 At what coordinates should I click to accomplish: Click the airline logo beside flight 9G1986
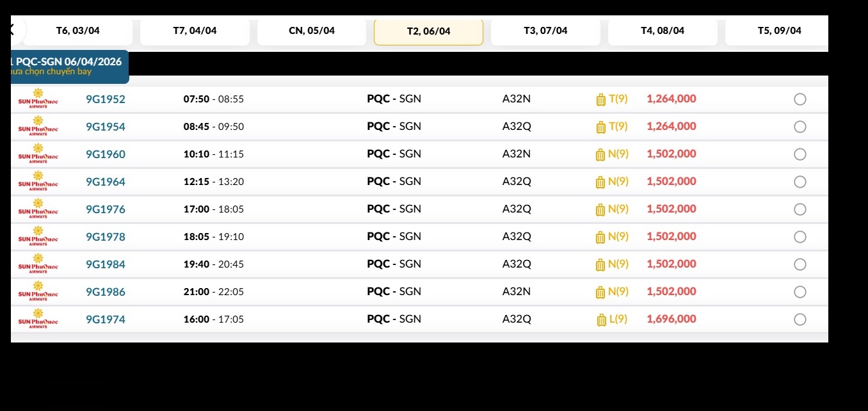click(38, 292)
